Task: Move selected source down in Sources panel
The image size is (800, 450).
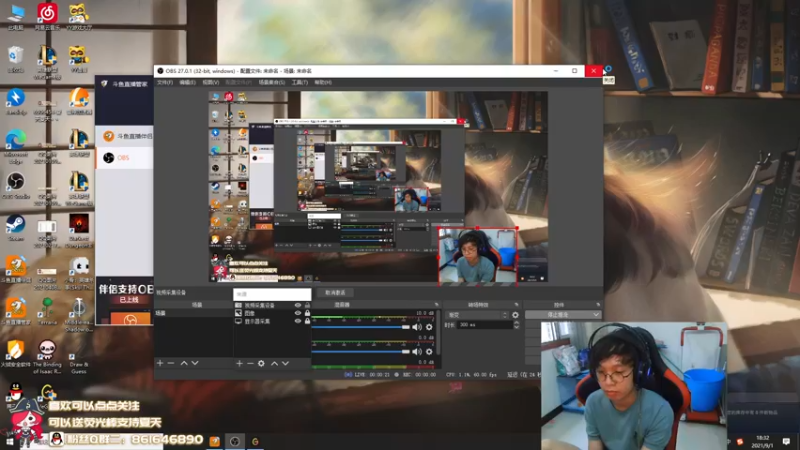Action: 285,363
